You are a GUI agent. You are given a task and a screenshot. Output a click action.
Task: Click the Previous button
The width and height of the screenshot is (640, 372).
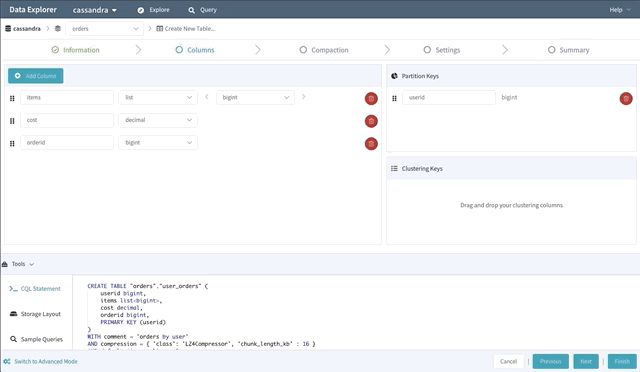(551, 361)
